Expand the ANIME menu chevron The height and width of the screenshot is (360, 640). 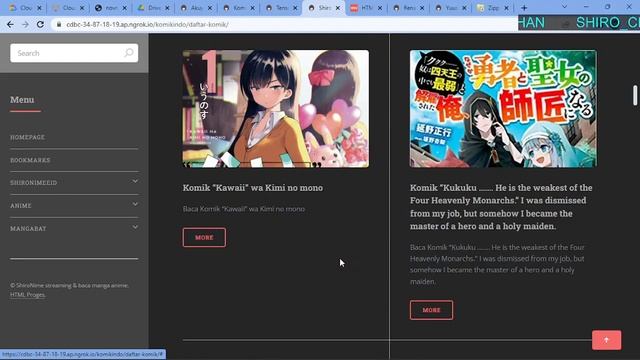pos(135,204)
